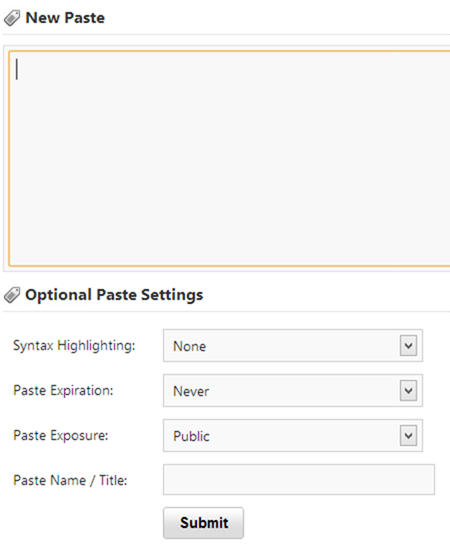This screenshot has width=450, height=560.
Task: Click the 'Public' value in Paste Exposure
Action: 191,436
